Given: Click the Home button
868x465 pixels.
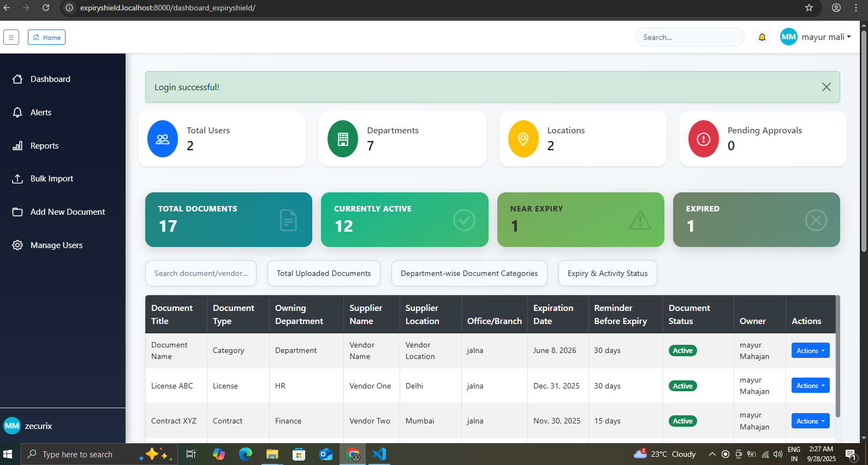Looking at the screenshot, I should click(47, 37).
